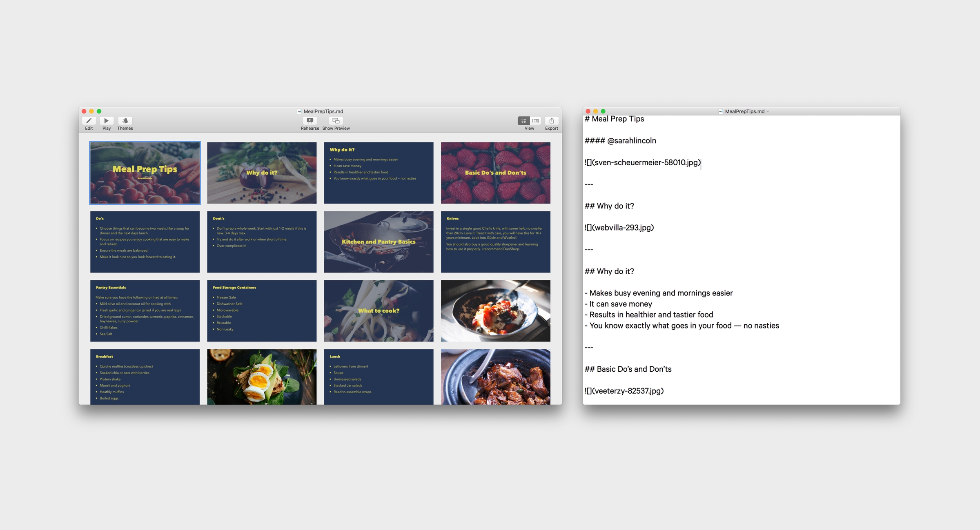980x530 pixels.
Task: Select the 'Kitchen and Pantry Basics' slide
Action: pos(379,242)
